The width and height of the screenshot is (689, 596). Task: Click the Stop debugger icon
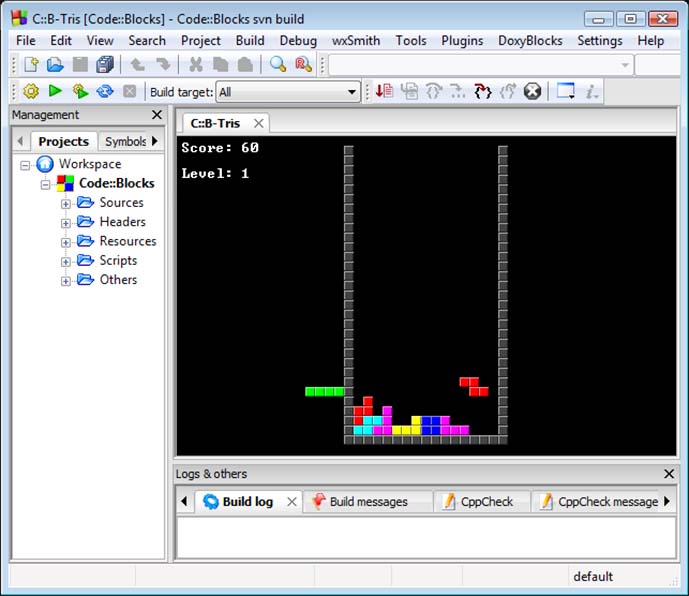[532, 91]
